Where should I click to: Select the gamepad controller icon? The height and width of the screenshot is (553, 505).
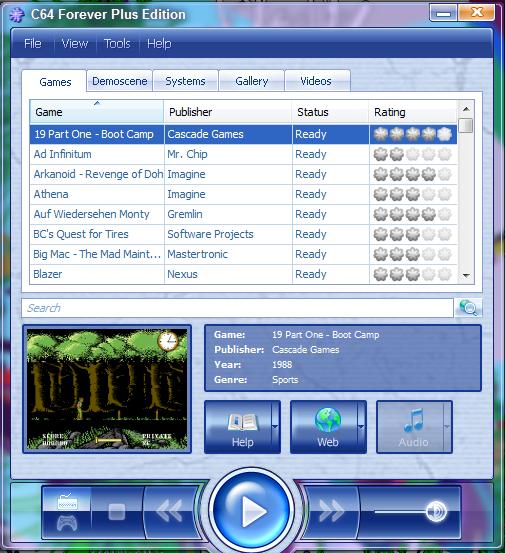pyautogui.click(x=67, y=523)
